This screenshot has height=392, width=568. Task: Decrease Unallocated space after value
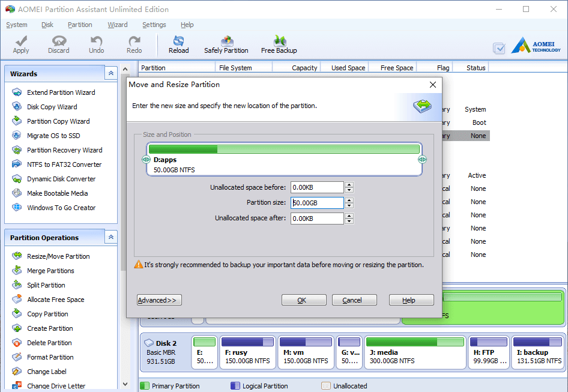349,222
